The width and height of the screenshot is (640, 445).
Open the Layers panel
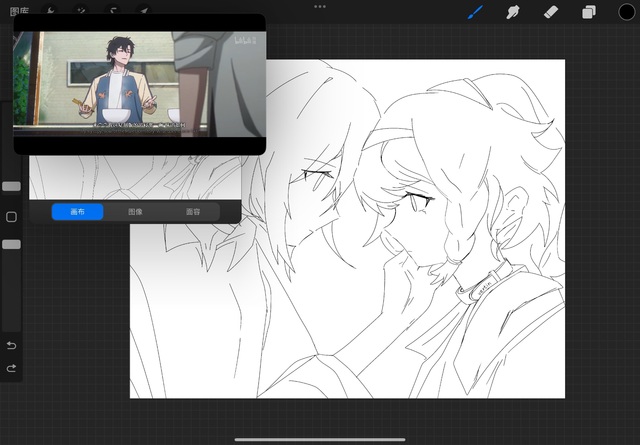[589, 12]
